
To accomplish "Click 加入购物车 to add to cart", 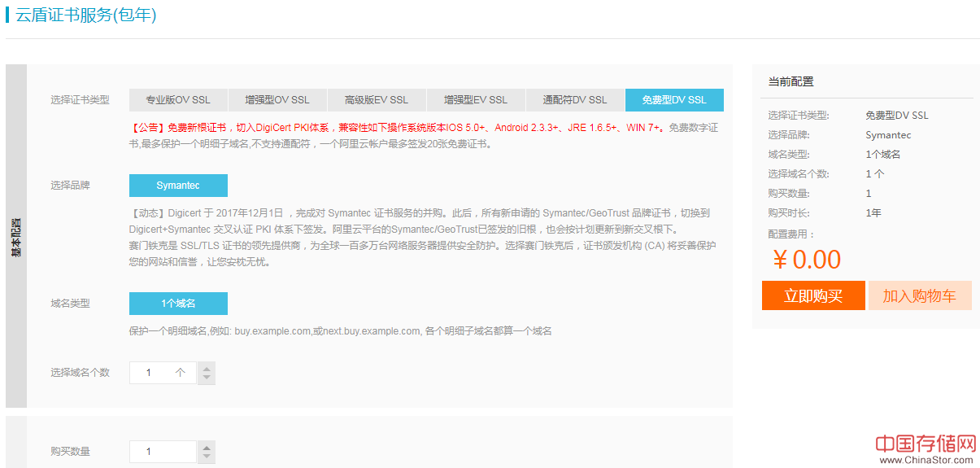I will pos(920,296).
